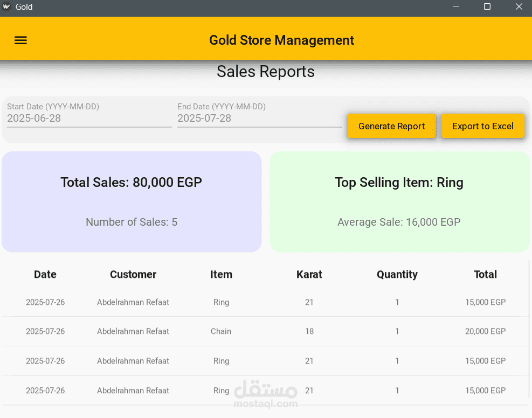This screenshot has height=418, width=532.
Task: Click the Total column header
Action: (x=485, y=274)
